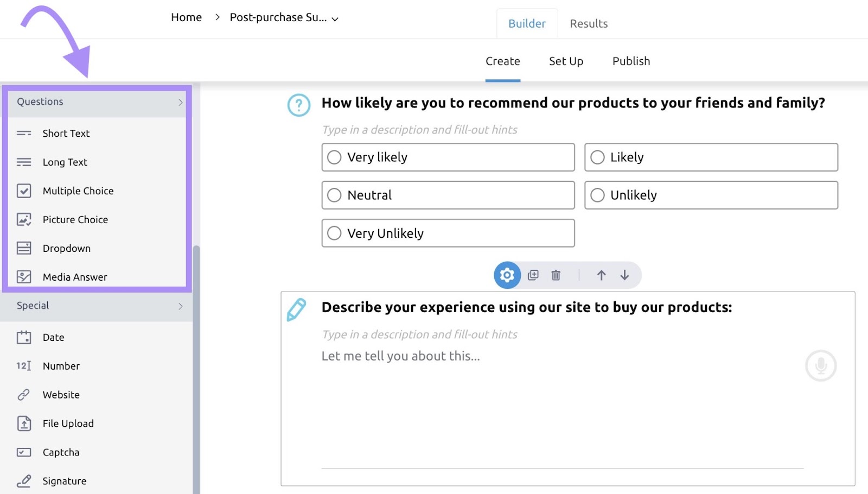Screen dimensions: 868x494
Task: Move the question down with arrow
Action: (x=624, y=275)
